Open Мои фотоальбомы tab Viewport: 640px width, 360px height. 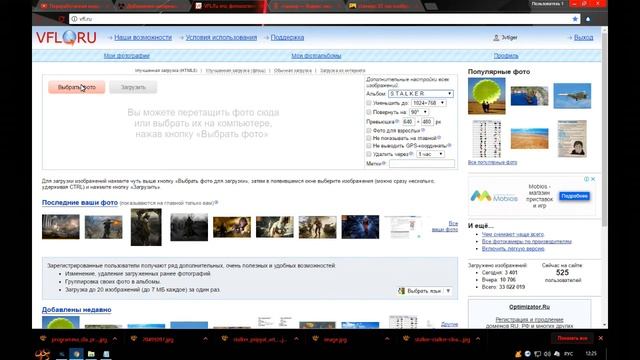pyautogui.click(x=316, y=56)
